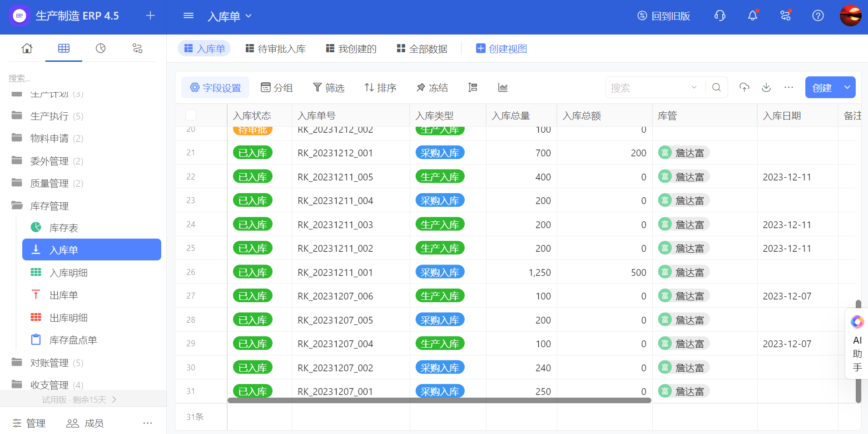Click the horizontal scrollbar under the table
This screenshot has height=434, width=868.
439,400
